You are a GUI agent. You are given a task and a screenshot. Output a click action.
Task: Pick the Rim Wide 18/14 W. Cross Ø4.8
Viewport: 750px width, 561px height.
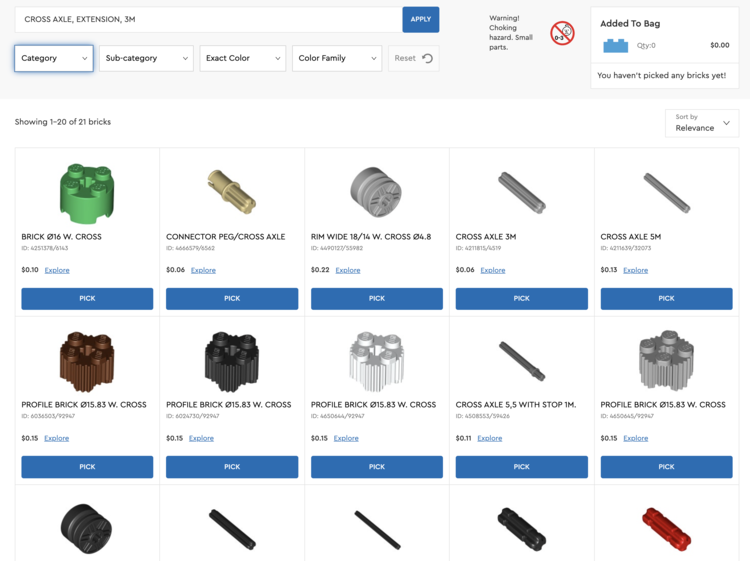pyautogui.click(x=377, y=298)
